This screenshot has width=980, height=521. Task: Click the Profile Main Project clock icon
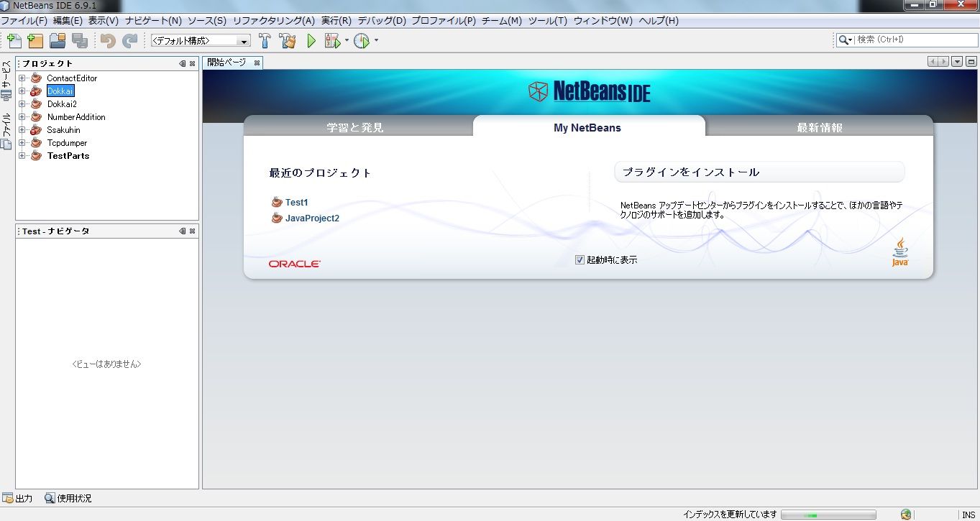point(361,40)
